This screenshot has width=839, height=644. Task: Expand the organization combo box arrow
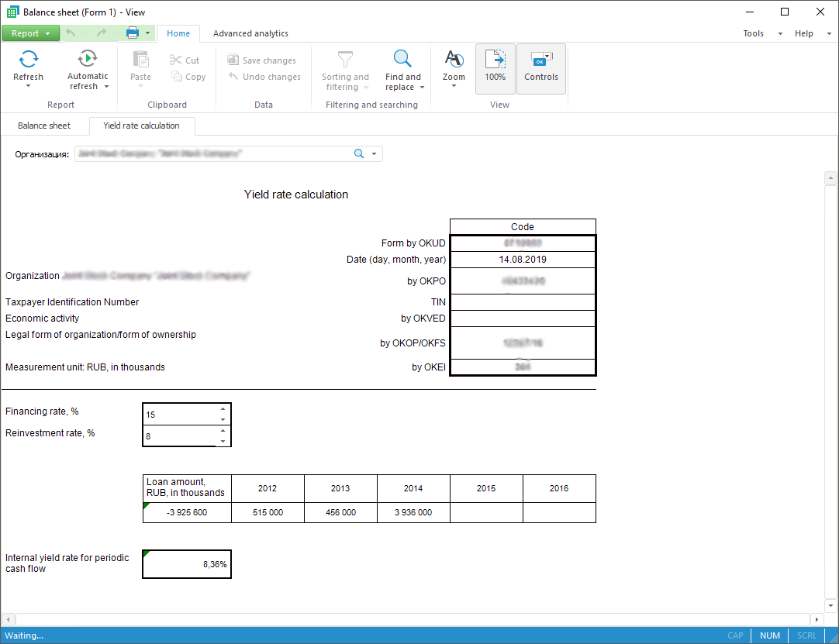pos(375,153)
